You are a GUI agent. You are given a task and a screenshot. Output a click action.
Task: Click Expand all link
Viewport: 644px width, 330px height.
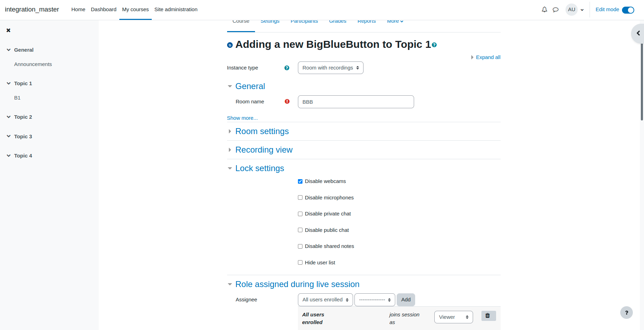point(488,57)
